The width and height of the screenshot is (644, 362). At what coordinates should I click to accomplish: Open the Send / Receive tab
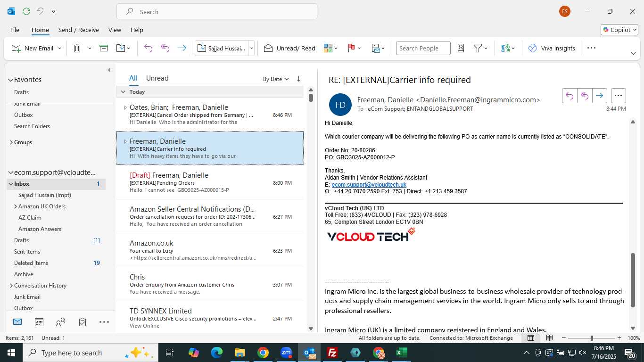tap(79, 30)
